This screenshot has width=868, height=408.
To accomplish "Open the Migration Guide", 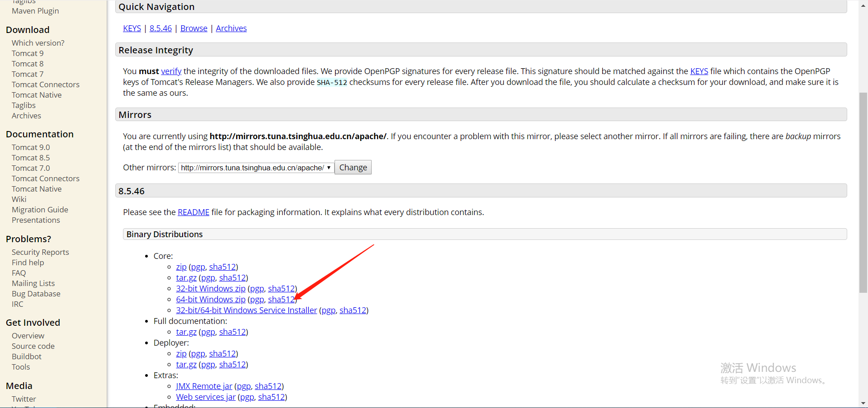I will [40, 210].
